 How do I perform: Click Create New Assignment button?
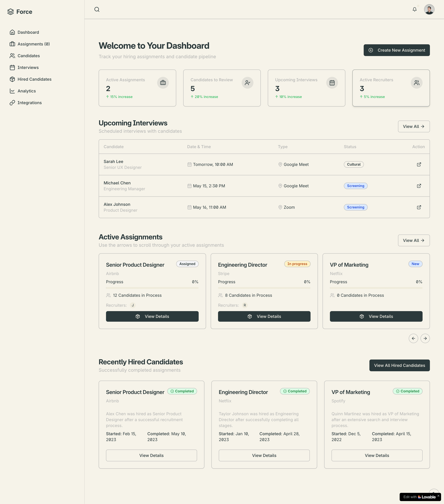396,50
